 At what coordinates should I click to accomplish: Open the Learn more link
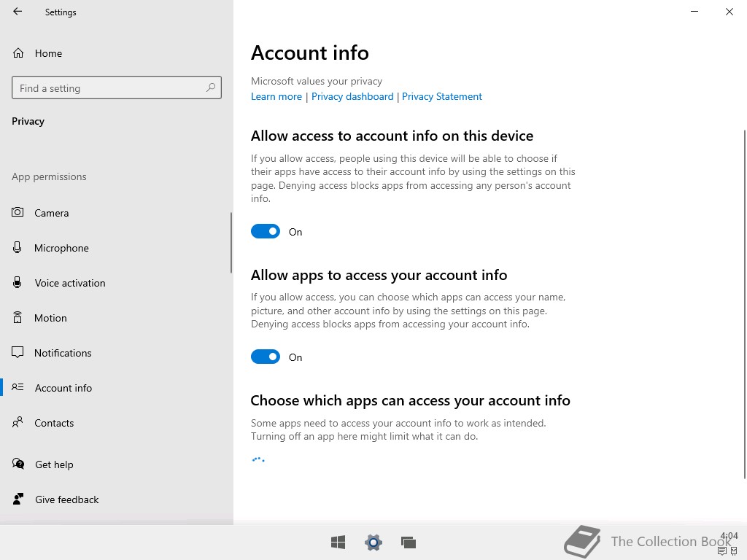[276, 97]
